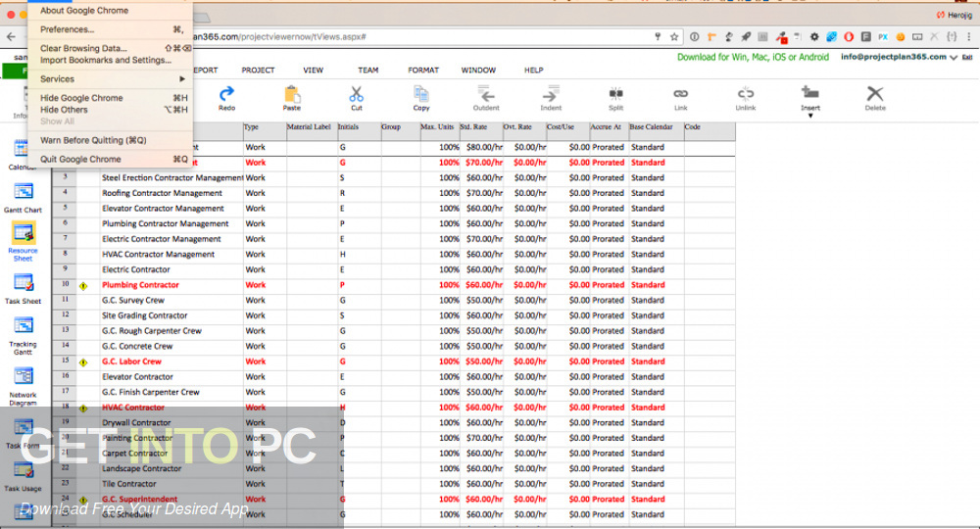Open the FORMAT menu
This screenshot has height=529, width=980.
point(423,70)
